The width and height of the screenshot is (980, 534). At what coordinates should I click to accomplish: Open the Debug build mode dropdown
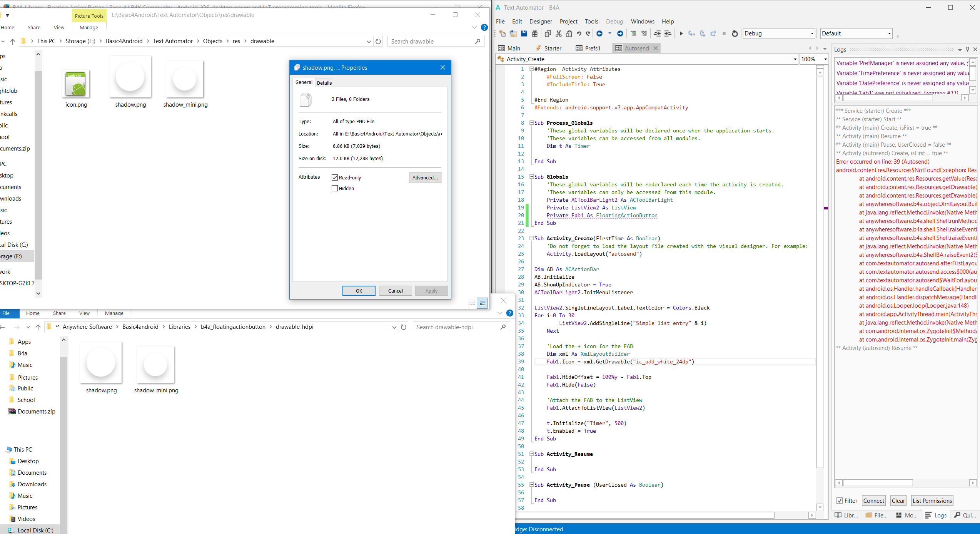[812, 33]
